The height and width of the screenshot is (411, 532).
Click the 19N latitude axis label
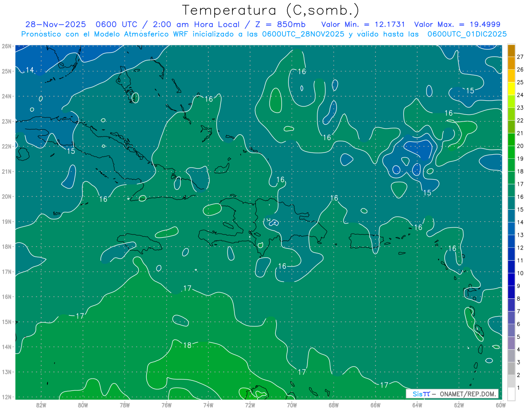pyautogui.click(x=6, y=221)
